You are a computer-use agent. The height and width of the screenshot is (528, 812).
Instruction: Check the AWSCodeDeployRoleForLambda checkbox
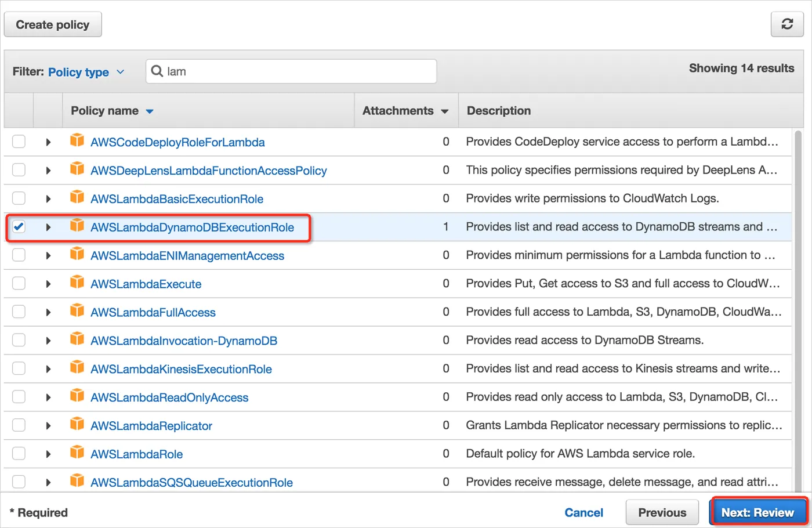(19, 142)
